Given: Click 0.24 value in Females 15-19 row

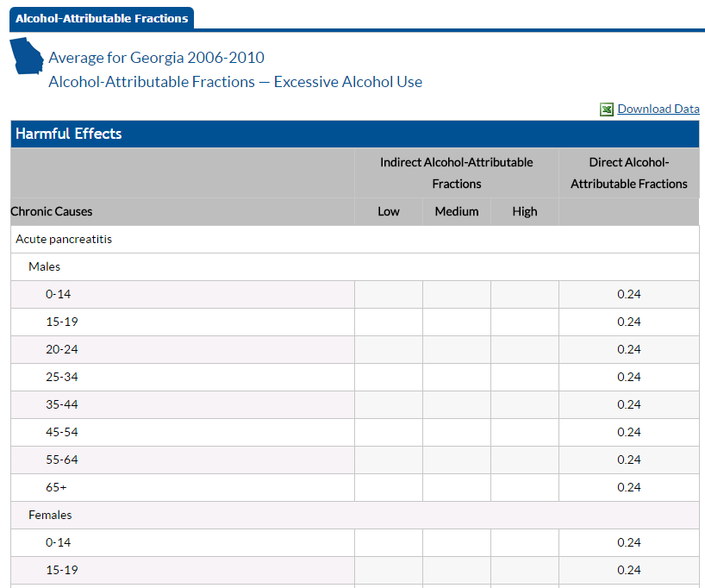Looking at the screenshot, I should coord(629,570).
